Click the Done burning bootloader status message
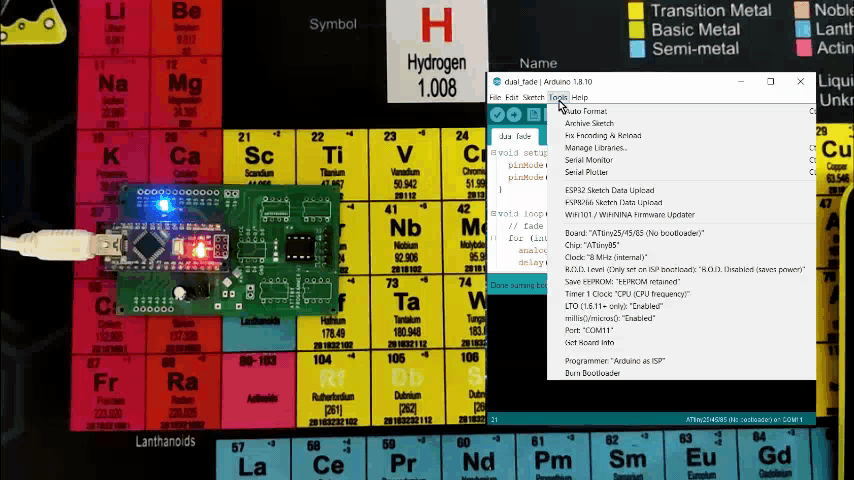This screenshot has height=480, width=854. (518, 285)
